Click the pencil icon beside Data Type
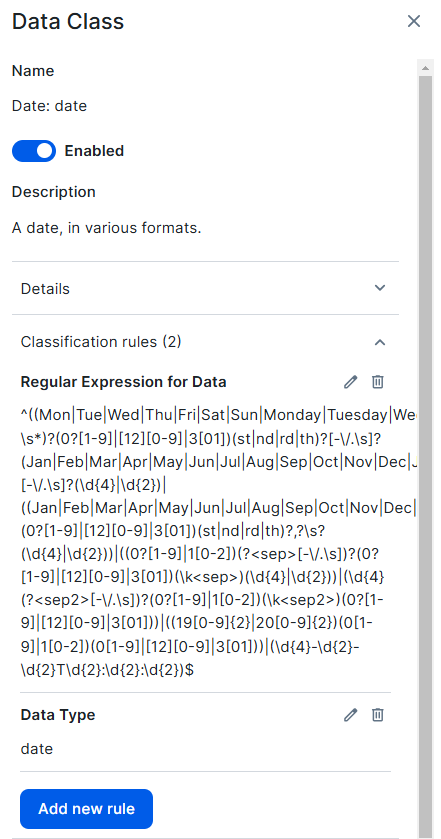This screenshot has width=441, height=839. pos(350,714)
